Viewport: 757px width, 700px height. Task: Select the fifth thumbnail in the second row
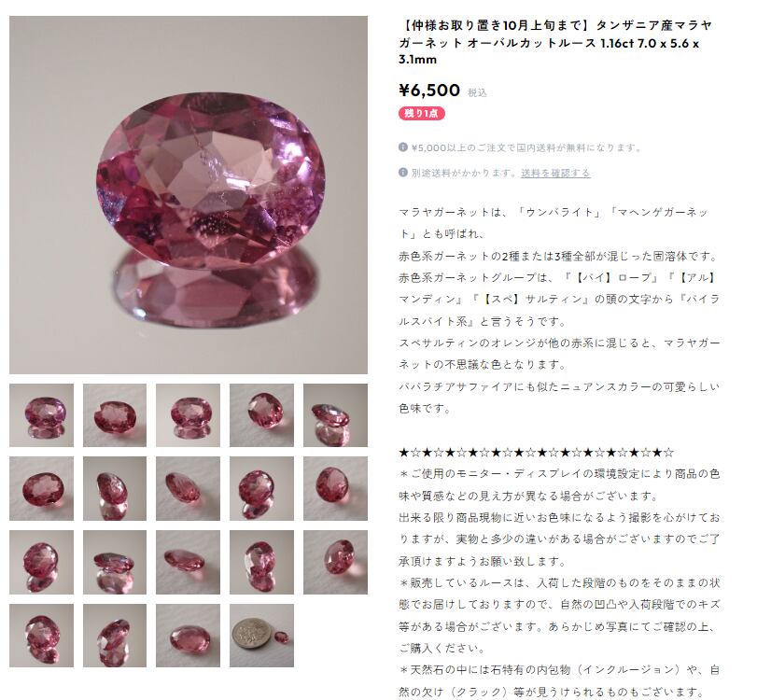pos(335,488)
